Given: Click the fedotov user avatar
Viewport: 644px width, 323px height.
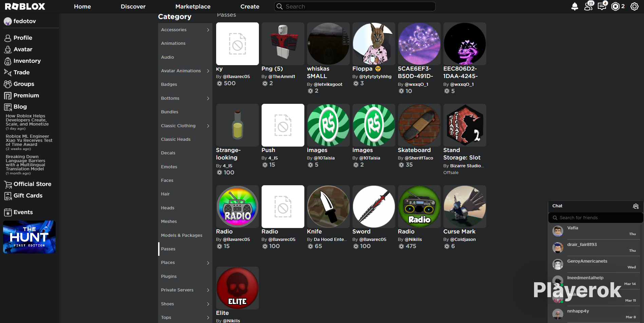Looking at the screenshot, I should click(x=8, y=21).
